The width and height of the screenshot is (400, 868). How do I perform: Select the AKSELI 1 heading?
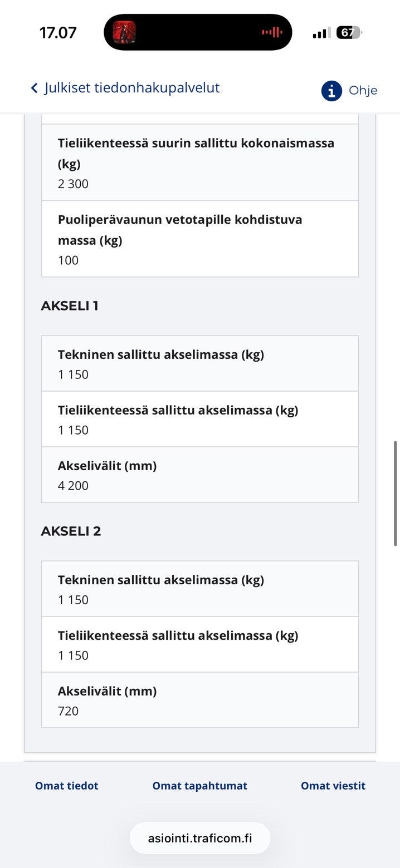click(x=70, y=305)
